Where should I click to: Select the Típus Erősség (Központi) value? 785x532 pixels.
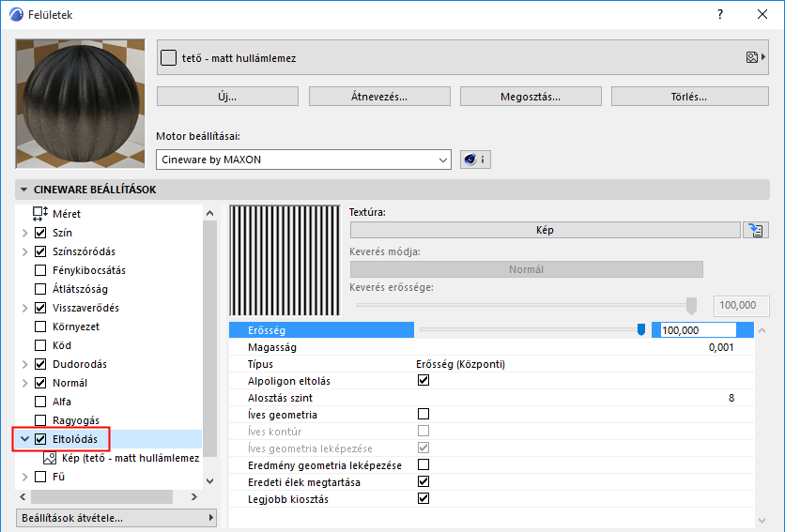[x=461, y=364]
